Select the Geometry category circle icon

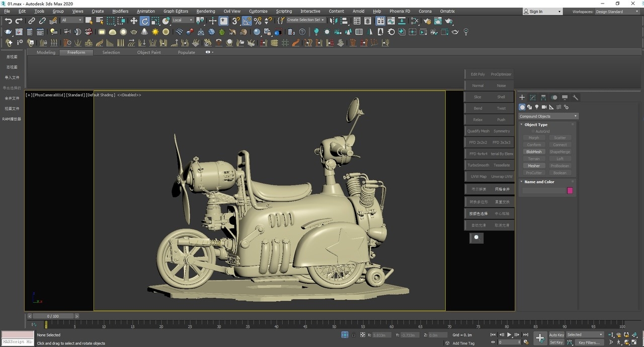(x=522, y=107)
